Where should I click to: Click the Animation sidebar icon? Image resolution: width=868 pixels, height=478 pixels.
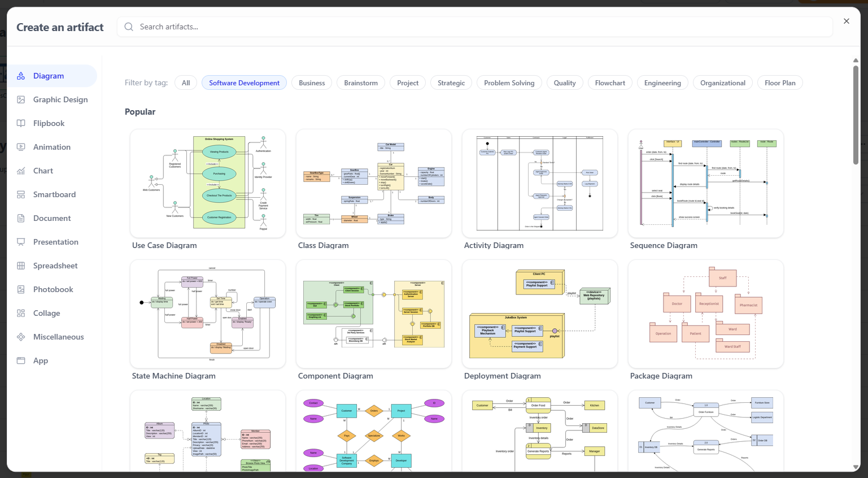pyautogui.click(x=21, y=147)
